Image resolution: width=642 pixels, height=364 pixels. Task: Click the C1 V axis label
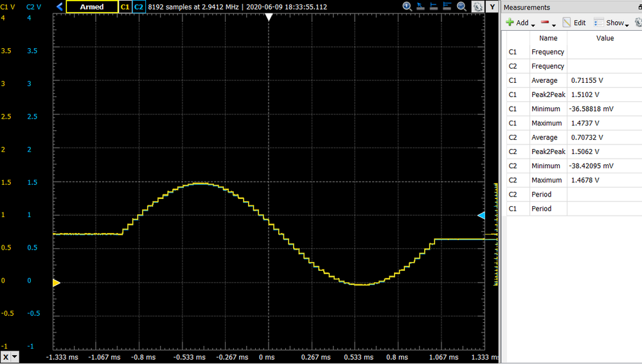pos(7,7)
